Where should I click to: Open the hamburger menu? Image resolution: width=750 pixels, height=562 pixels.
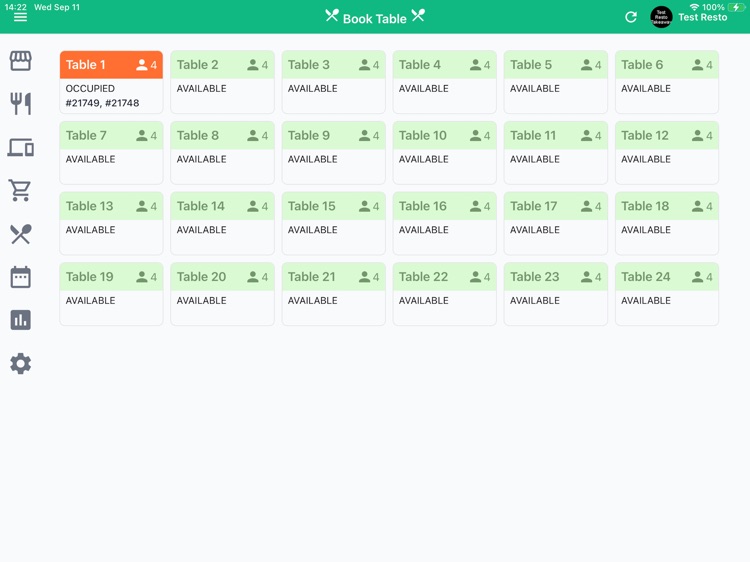pyautogui.click(x=20, y=17)
